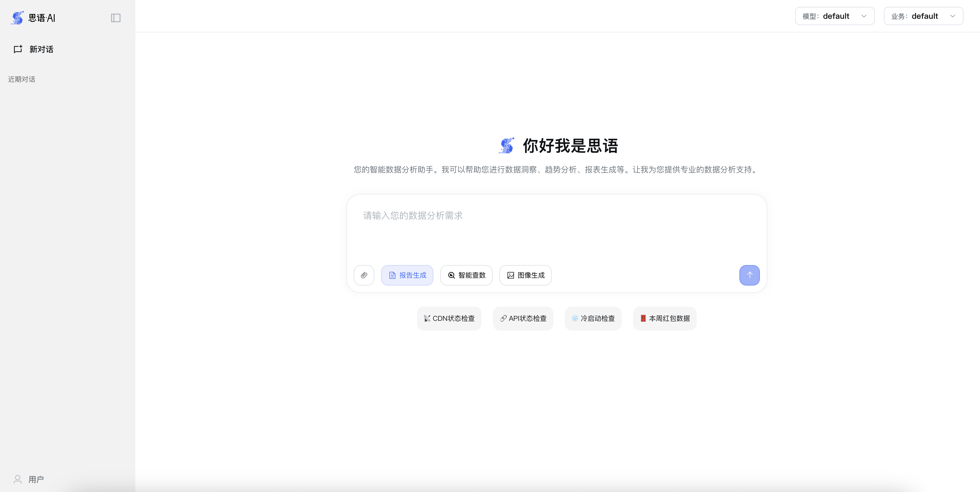Start a 新对话 from the sidebar

[x=41, y=49]
